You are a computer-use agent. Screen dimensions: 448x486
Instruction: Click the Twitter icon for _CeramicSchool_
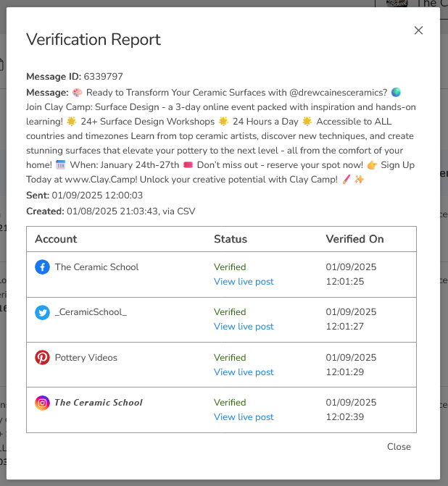pos(42,312)
